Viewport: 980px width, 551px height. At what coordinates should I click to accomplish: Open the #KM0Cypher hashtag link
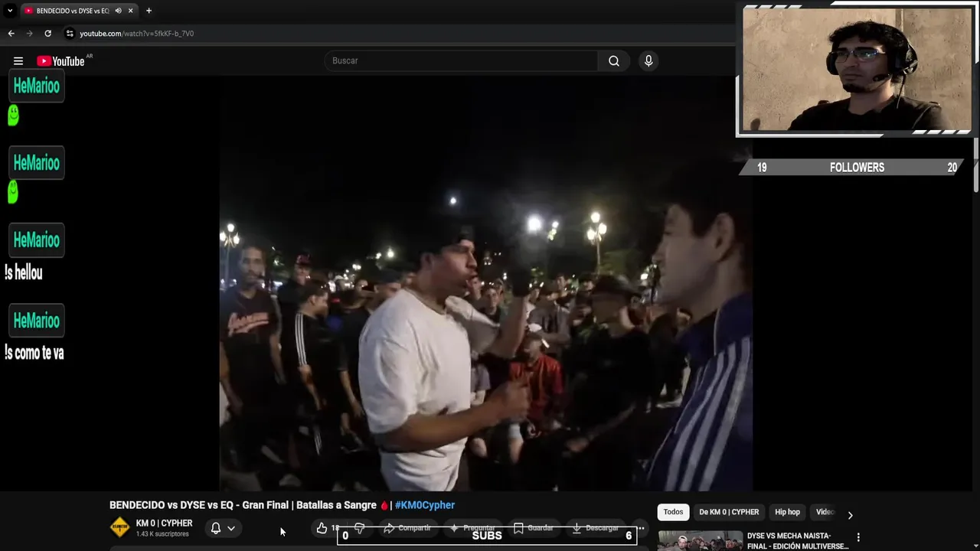click(425, 505)
